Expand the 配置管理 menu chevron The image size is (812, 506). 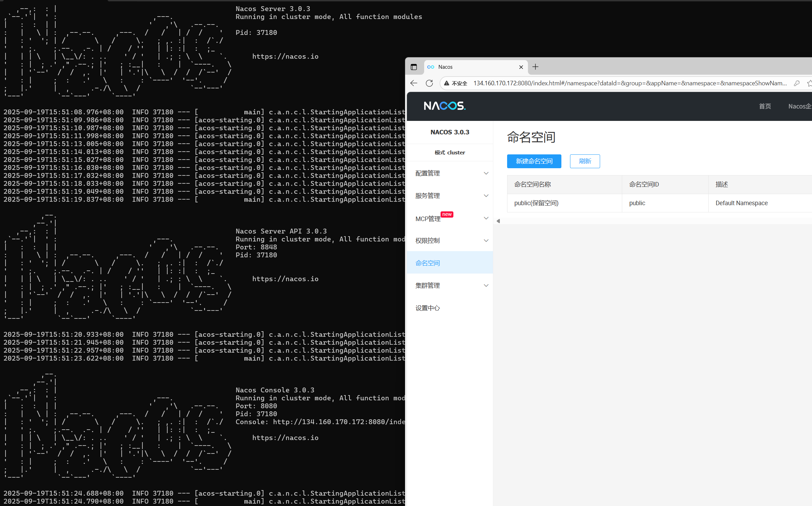point(486,173)
